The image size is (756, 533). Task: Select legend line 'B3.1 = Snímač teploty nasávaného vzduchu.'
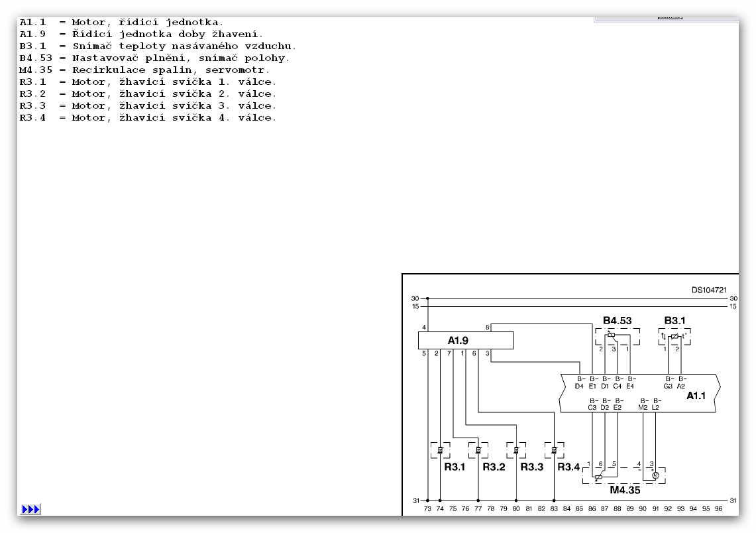158,46
